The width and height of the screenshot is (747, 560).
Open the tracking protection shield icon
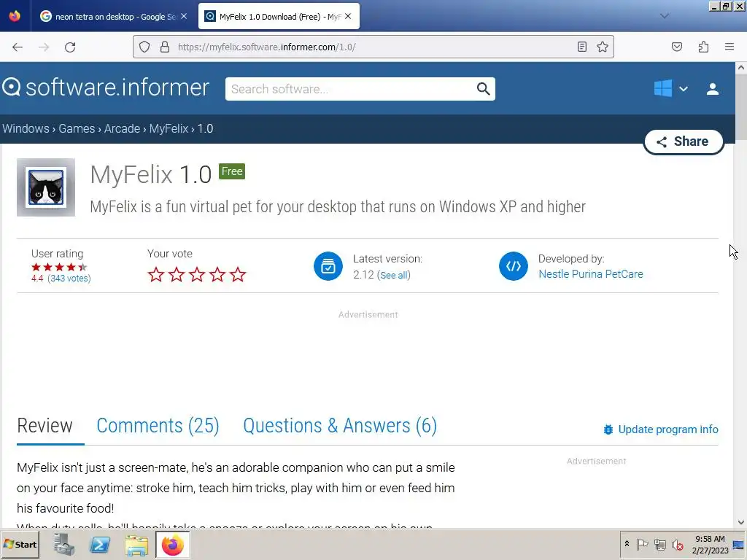[x=144, y=47]
